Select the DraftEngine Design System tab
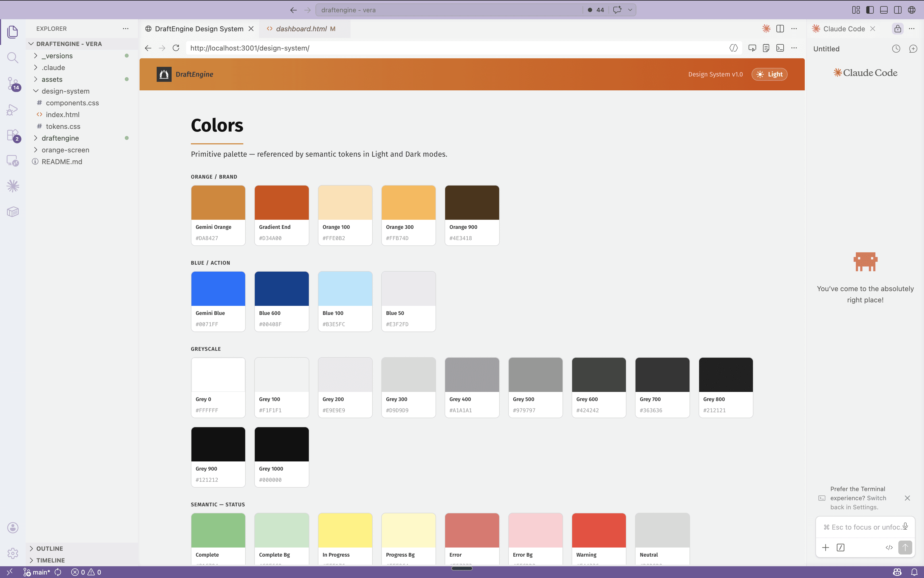Viewport: 924px width, 578px height. (199, 29)
